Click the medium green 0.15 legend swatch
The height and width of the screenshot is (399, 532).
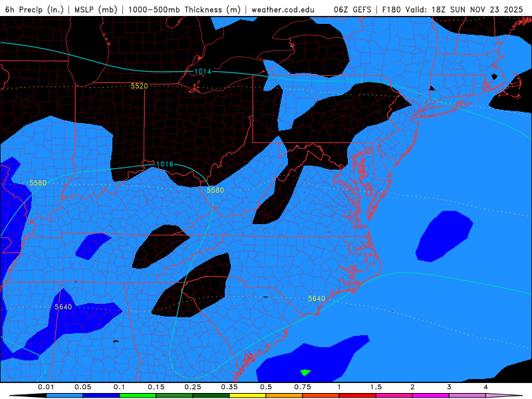click(174, 396)
